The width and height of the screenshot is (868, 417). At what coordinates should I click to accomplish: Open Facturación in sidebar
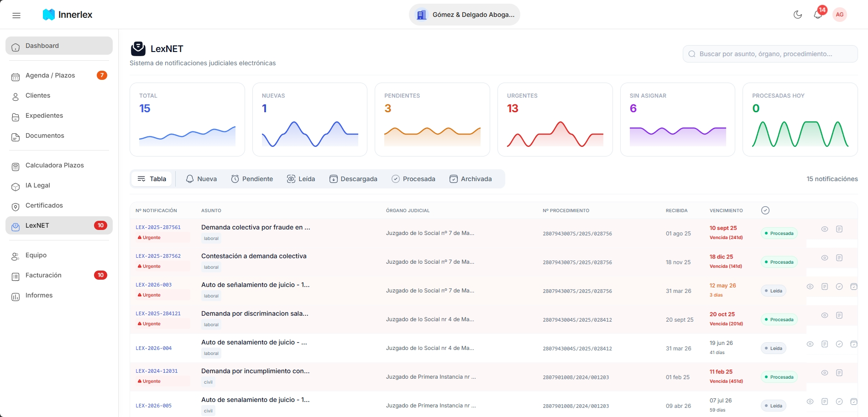[59, 275]
